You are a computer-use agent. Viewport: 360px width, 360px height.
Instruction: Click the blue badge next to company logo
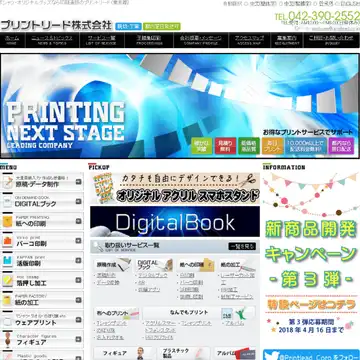point(128,26)
